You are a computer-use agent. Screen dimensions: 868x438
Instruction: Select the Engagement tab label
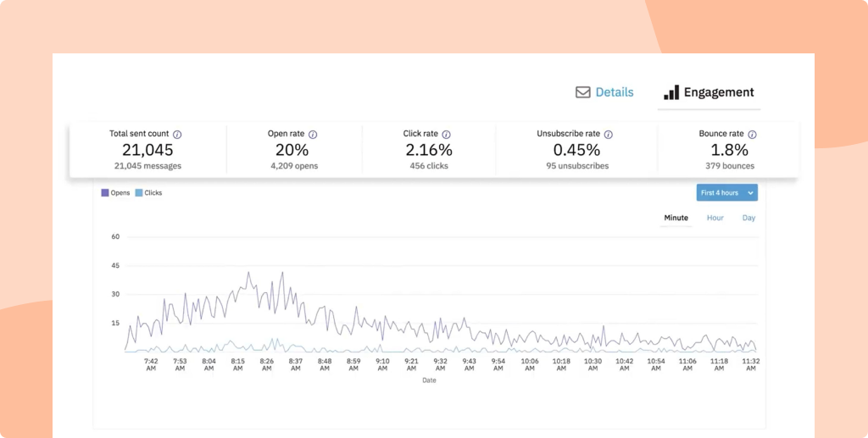coord(719,92)
